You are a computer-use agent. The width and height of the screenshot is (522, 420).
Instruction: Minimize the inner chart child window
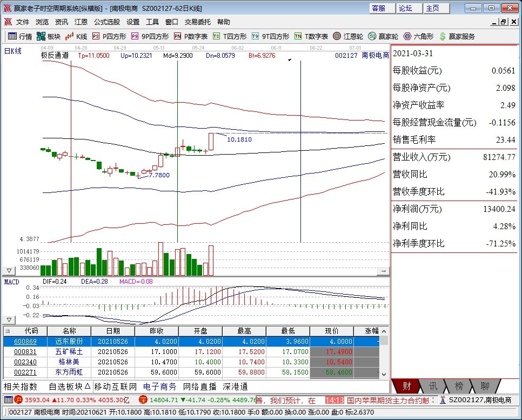click(x=494, y=22)
